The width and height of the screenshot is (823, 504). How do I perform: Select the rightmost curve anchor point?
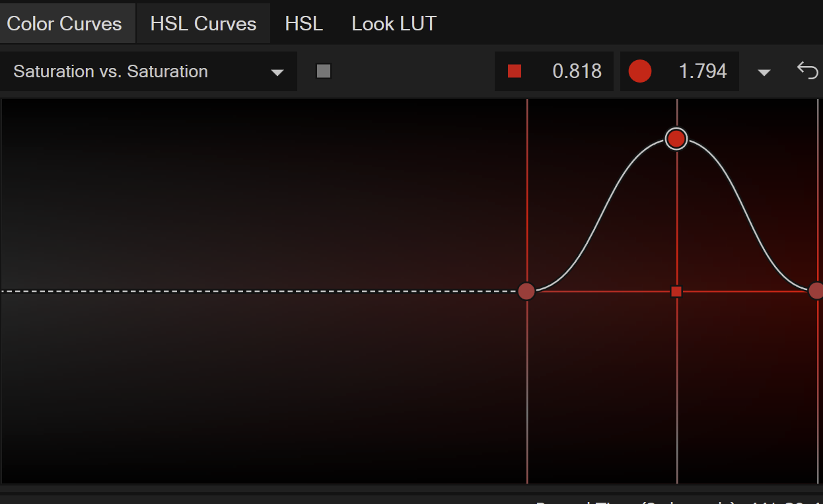pos(816,291)
